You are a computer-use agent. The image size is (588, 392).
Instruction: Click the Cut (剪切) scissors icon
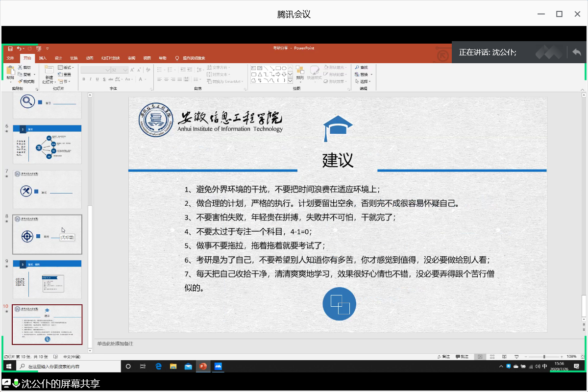[x=20, y=67]
